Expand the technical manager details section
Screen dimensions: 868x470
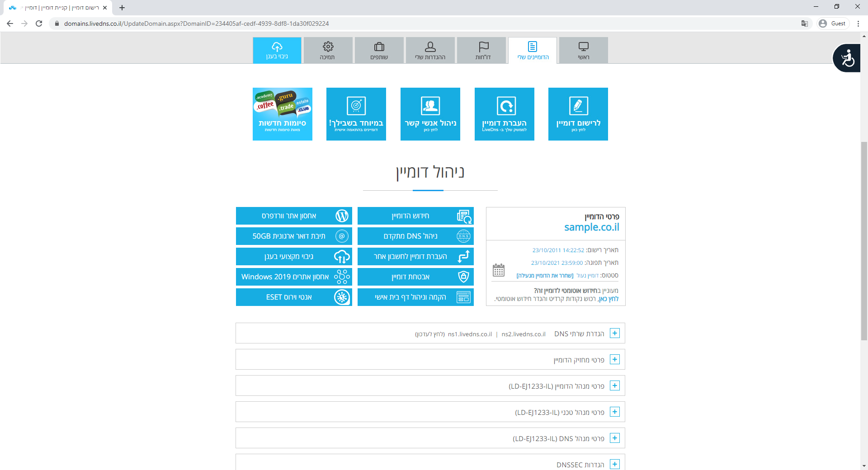point(614,412)
